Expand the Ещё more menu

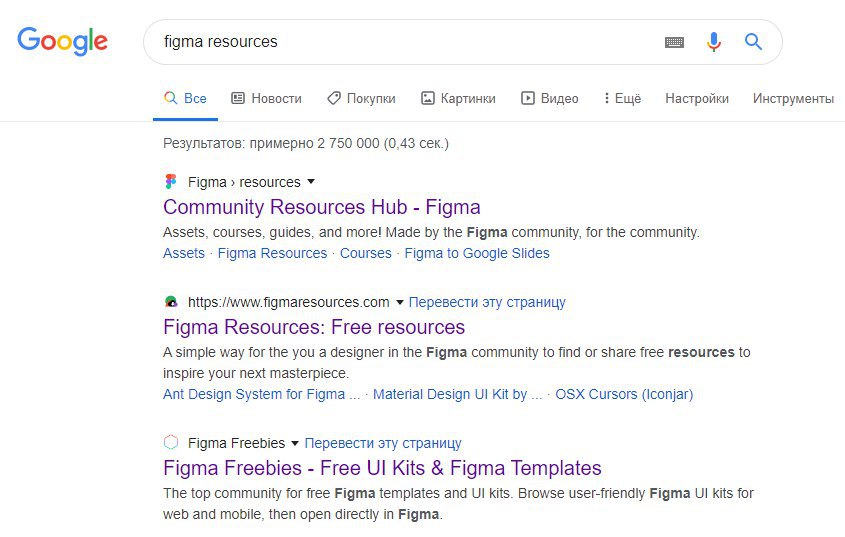622,98
